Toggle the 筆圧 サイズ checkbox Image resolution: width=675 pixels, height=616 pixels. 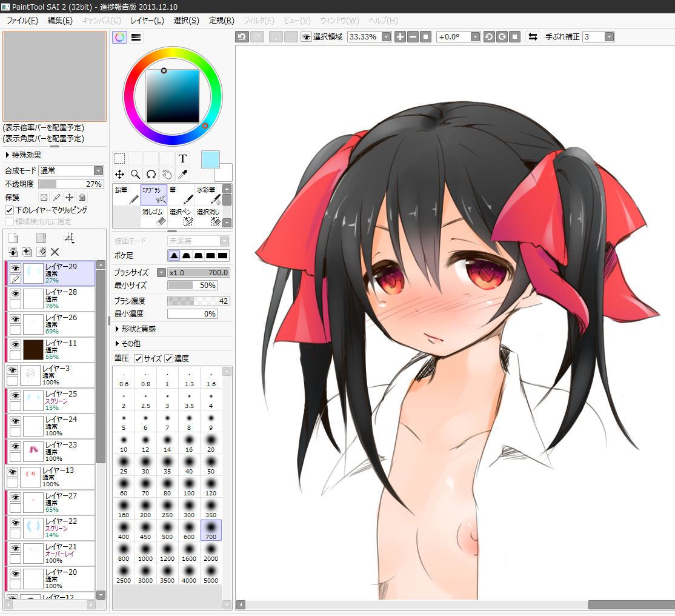(x=138, y=358)
